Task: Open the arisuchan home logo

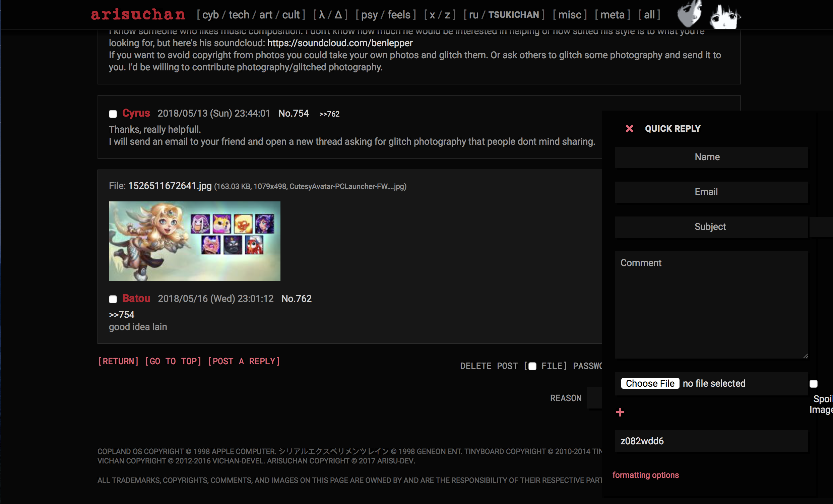Action: point(138,14)
